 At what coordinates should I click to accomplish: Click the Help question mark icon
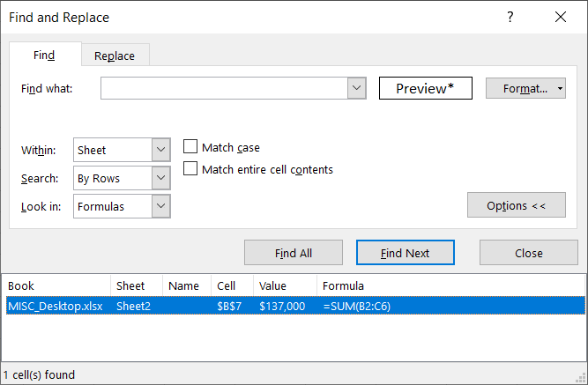click(x=510, y=18)
